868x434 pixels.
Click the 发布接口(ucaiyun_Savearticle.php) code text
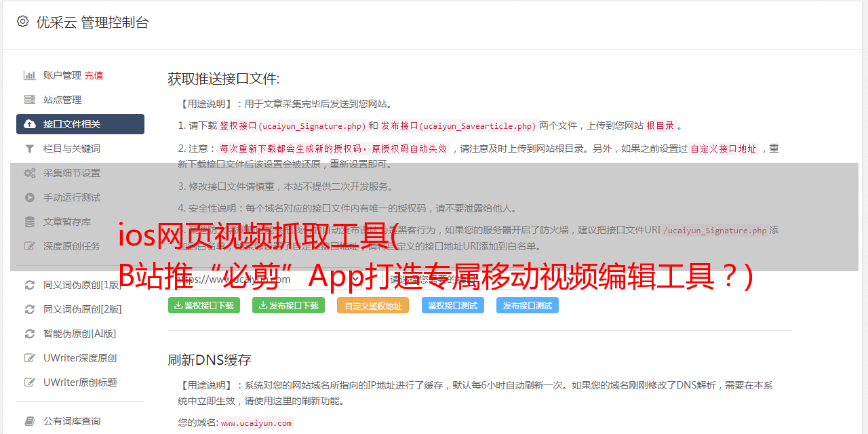[x=458, y=126]
